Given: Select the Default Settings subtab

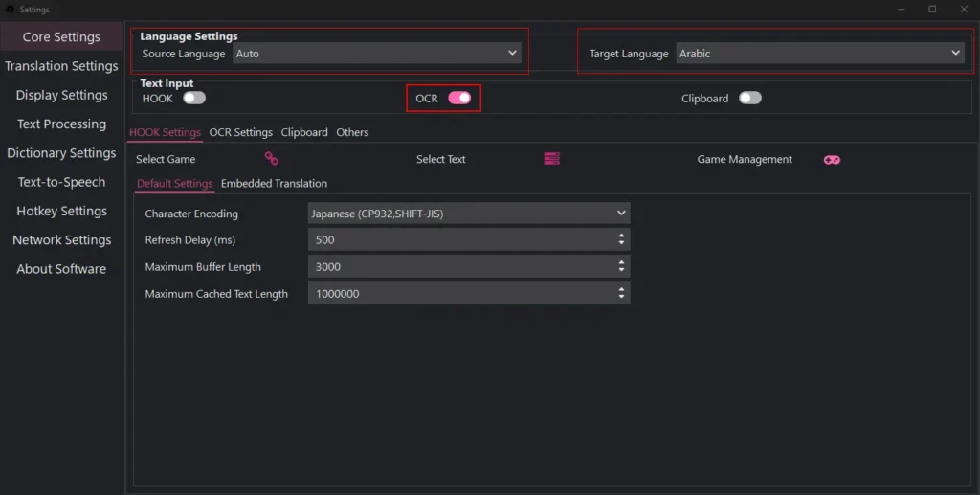Looking at the screenshot, I should (x=174, y=183).
